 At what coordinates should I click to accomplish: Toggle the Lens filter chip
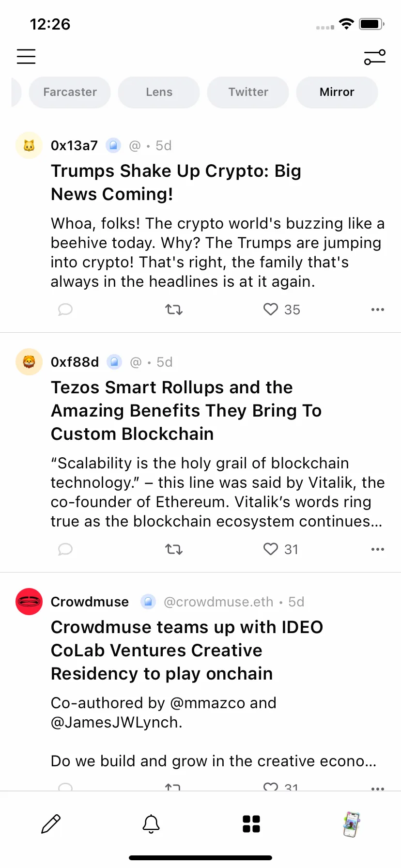point(159,92)
